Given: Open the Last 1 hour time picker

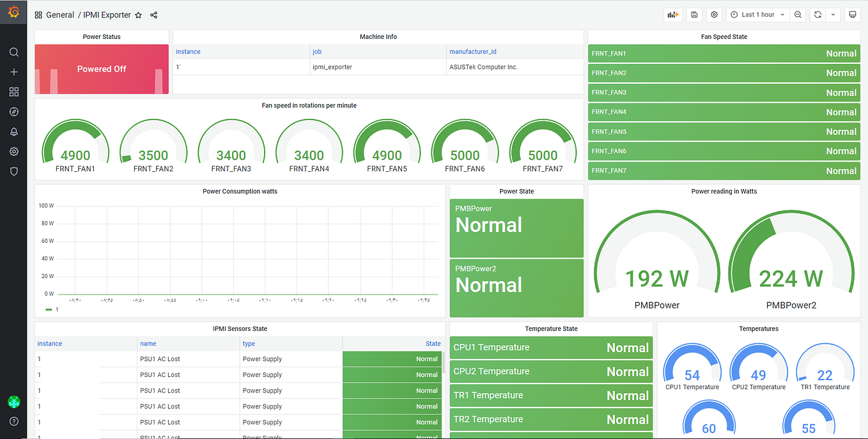Looking at the screenshot, I should pos(757,14).
